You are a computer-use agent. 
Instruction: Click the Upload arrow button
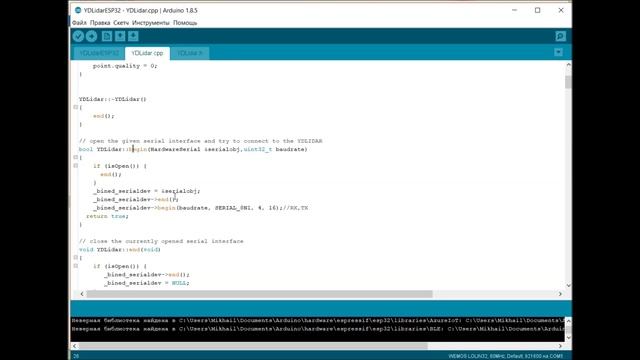(91, 36)
